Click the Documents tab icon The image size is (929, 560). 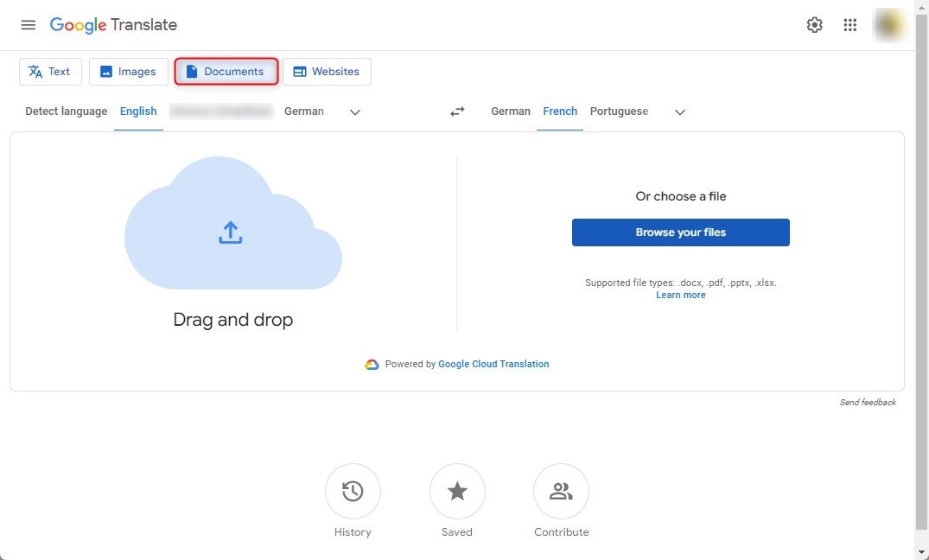(x=192, y=71)
